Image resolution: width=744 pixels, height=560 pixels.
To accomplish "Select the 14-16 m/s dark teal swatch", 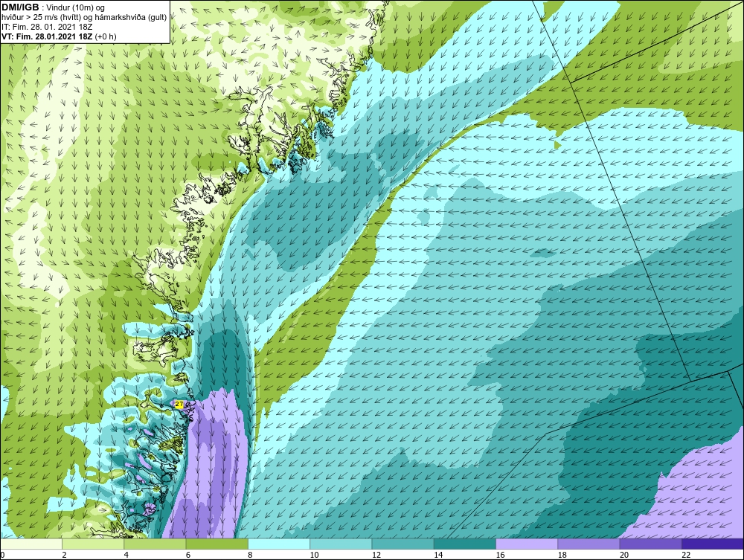I will [464, 544].
